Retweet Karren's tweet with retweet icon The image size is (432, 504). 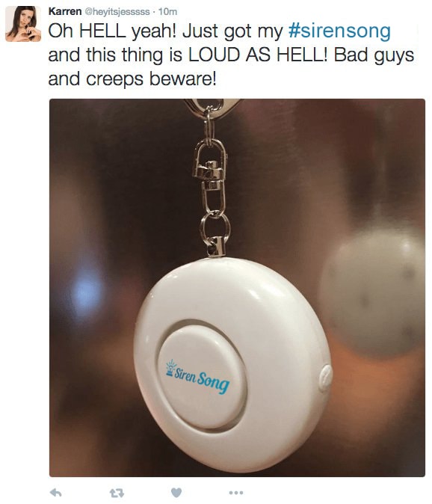(117, 493)
